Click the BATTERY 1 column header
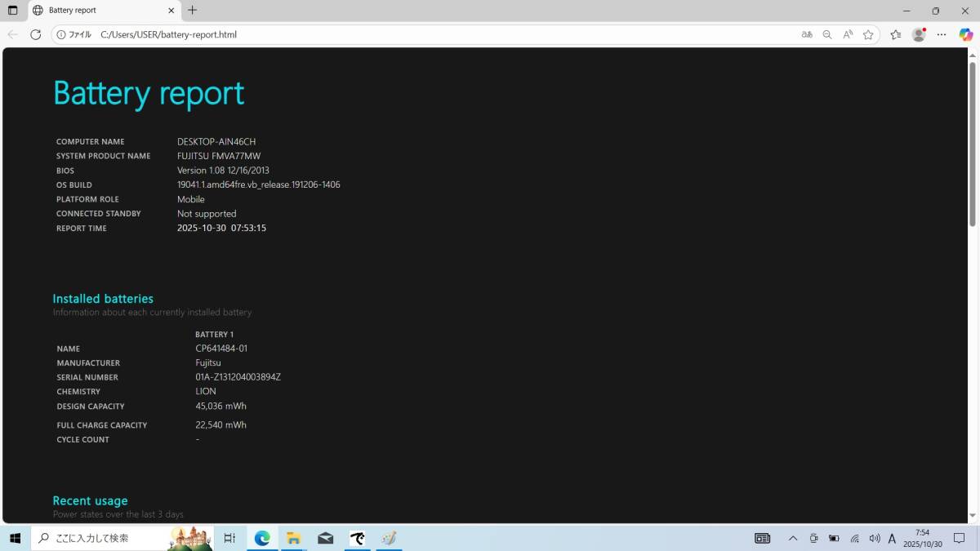 [214, 335]
